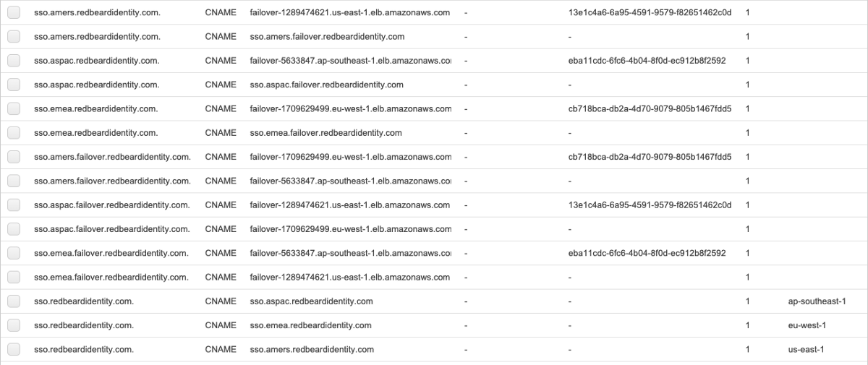Click the value cell sso.amers.redbeardidentity.com
Viewport: 868px width, 365px height.
pos(312,350)
